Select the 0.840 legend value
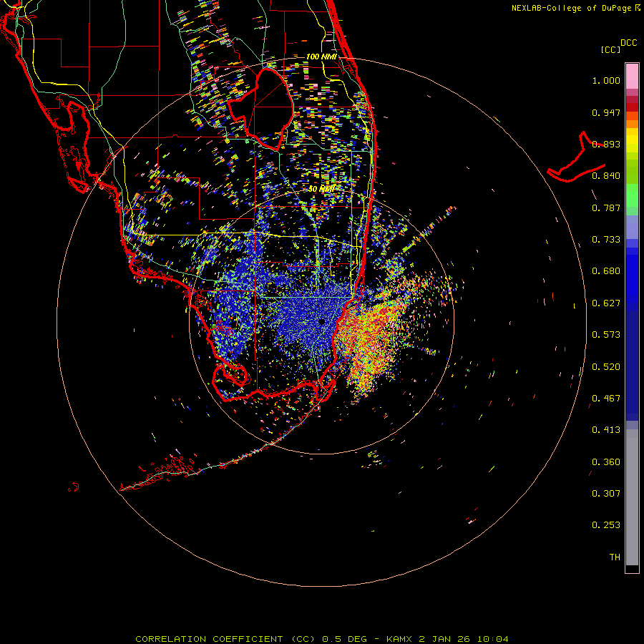The width and height of the screenshot is (644, 644). point(606,176)
